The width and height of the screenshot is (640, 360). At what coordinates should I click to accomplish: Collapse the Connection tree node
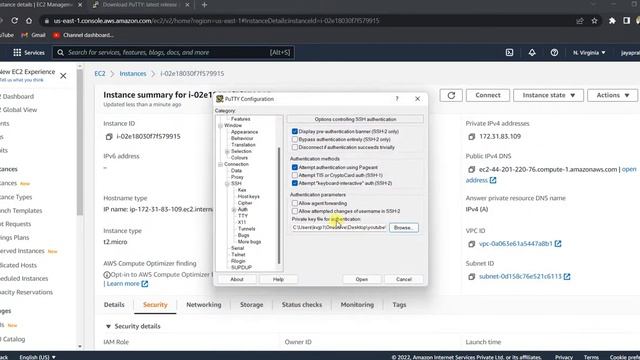(220, 164)
